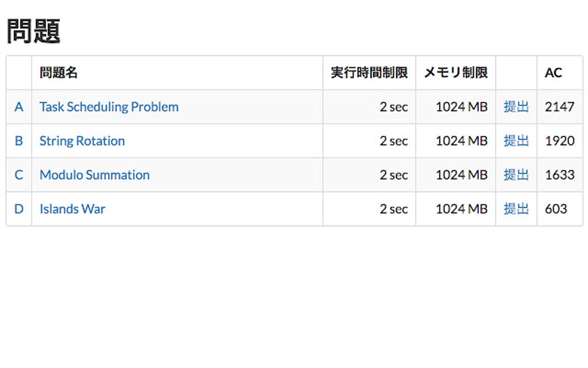Click 提出 for Task Scheduling Problem
The height and width of the screenshot is (368, 588).
(516, 107)
